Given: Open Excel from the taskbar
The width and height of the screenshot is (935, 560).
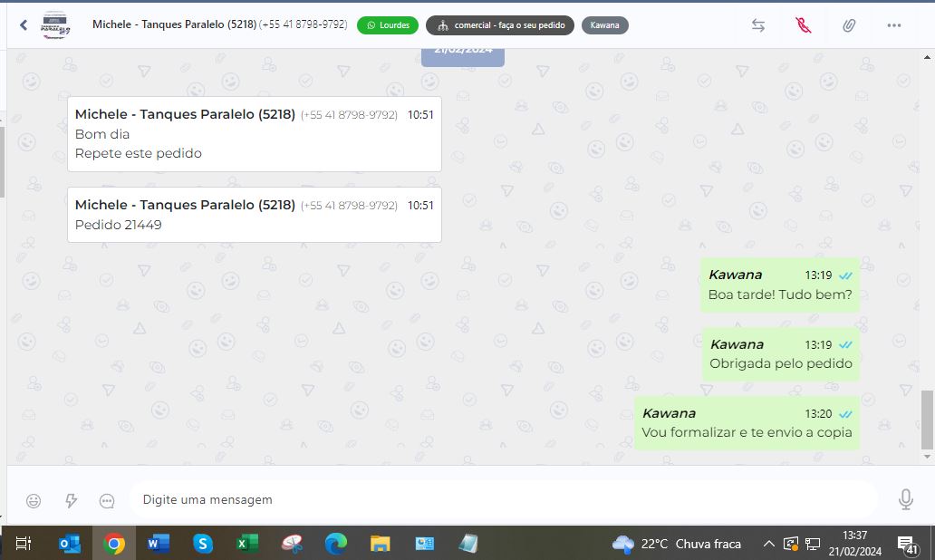Looking at the screenshot, I should click(x=246, y=544).
